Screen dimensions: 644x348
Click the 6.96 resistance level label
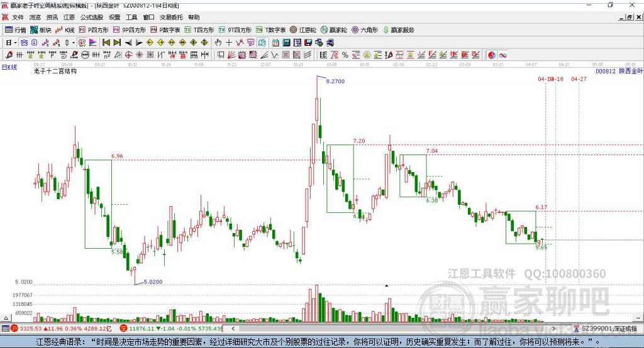[x=117, y=156]
